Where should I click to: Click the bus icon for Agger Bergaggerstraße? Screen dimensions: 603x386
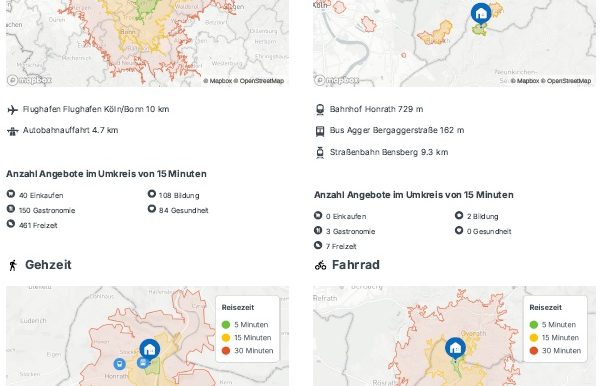click(320, 131)
